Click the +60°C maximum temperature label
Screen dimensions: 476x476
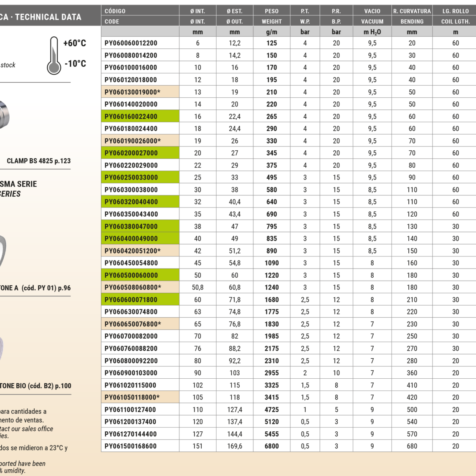pos(75,43)
